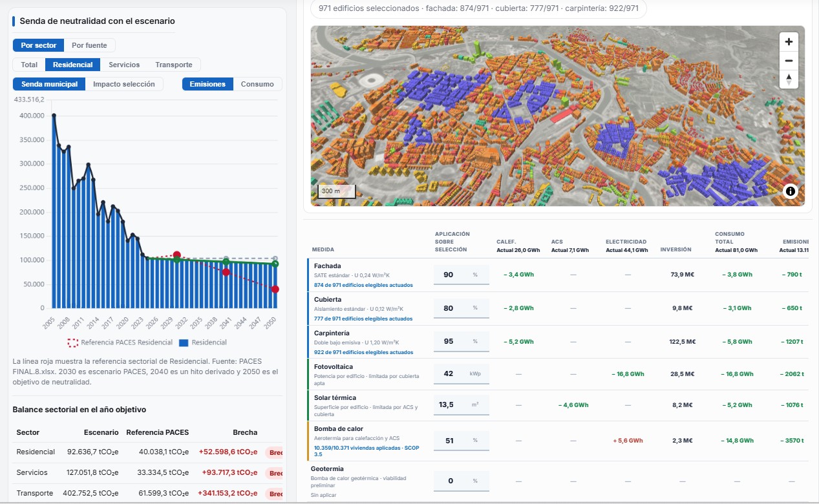Show the 'Senda municipal' chart mode
This screenshot has width=819, height=504.
[x=49, y=84]
